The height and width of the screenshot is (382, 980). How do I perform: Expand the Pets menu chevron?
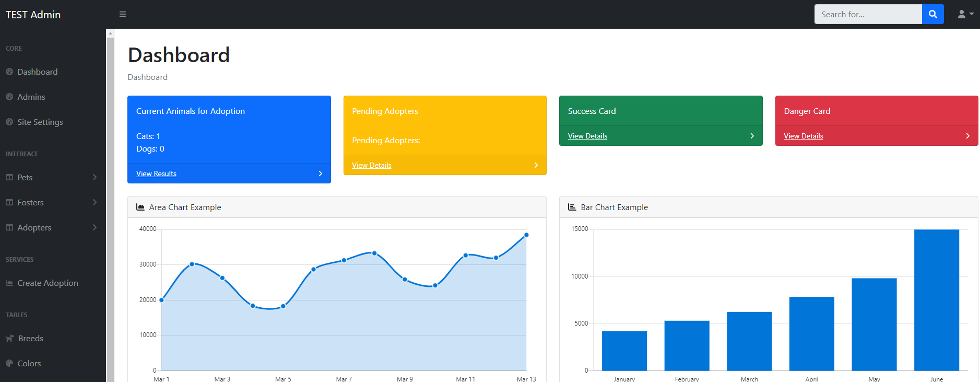pyautogui.click(x=95, y=177)
